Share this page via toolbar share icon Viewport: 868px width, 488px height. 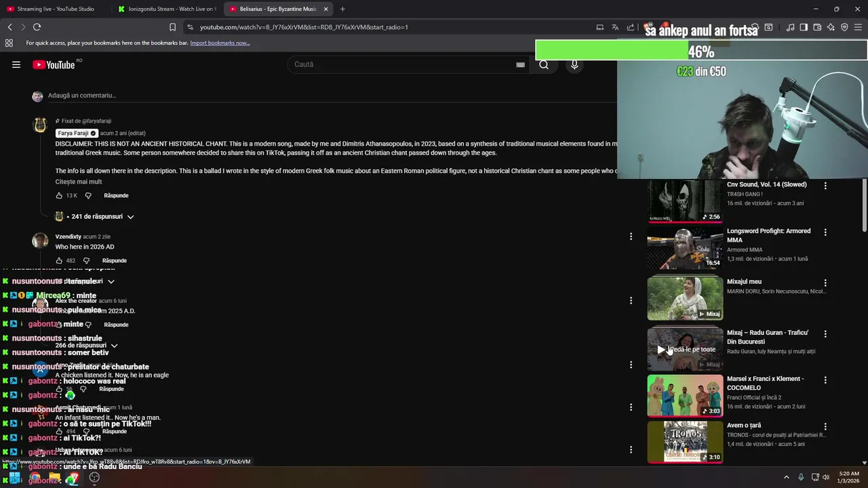tap(631, 27)
